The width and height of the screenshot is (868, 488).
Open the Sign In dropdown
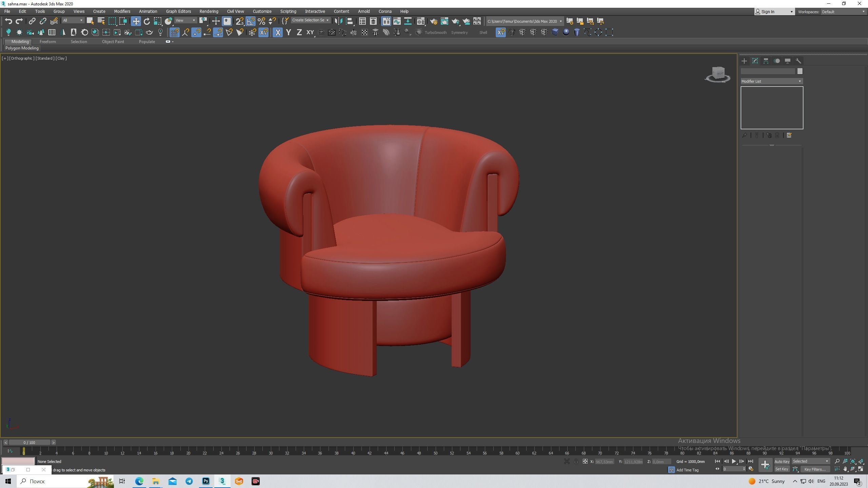[774, 12]
